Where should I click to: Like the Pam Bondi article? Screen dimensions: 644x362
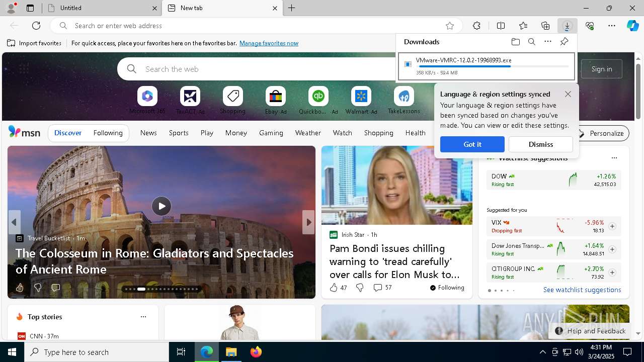coord(338,288)
